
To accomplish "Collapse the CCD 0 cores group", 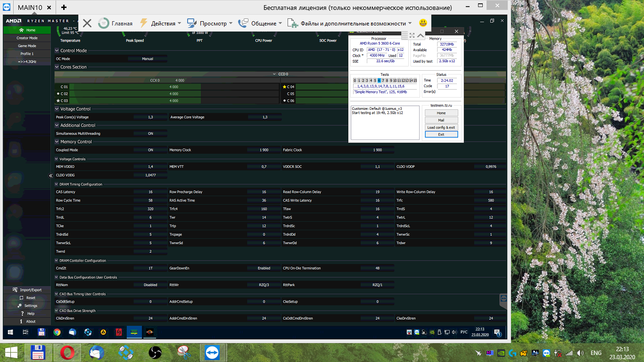I will point(275,74).
